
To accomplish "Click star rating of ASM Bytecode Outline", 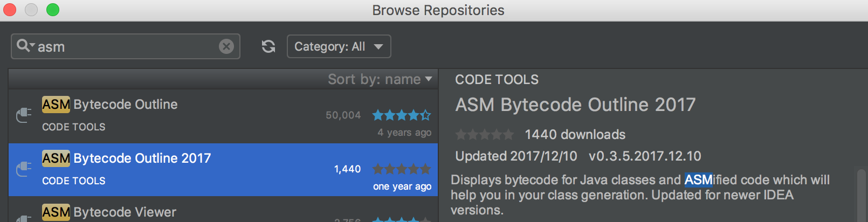I will (402, 115).
